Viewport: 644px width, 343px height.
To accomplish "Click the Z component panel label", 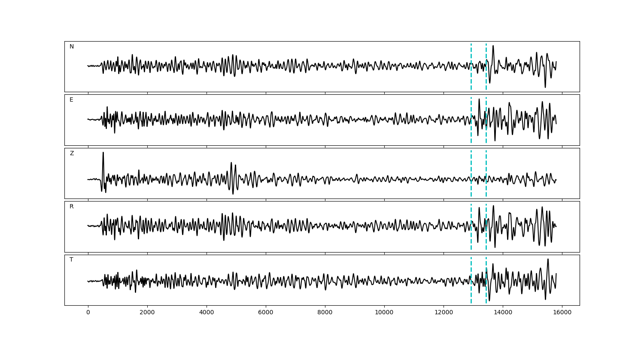I will tap(72, 153).
